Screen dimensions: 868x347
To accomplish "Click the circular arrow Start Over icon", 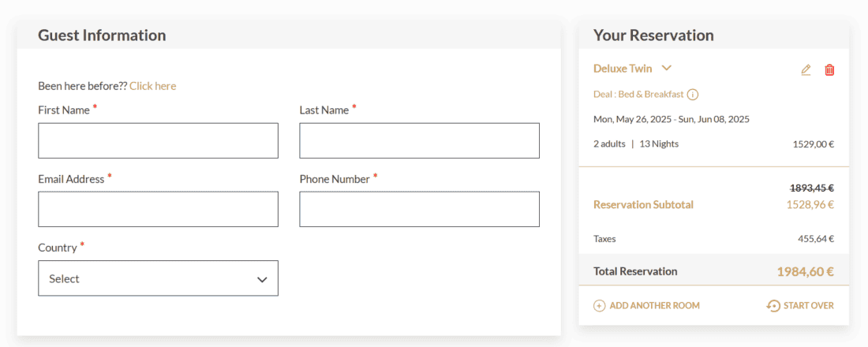I will [x=773, y=306].
